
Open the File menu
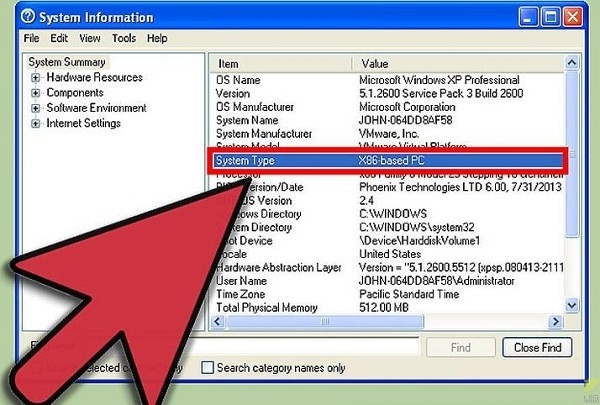tap(31, 38)
